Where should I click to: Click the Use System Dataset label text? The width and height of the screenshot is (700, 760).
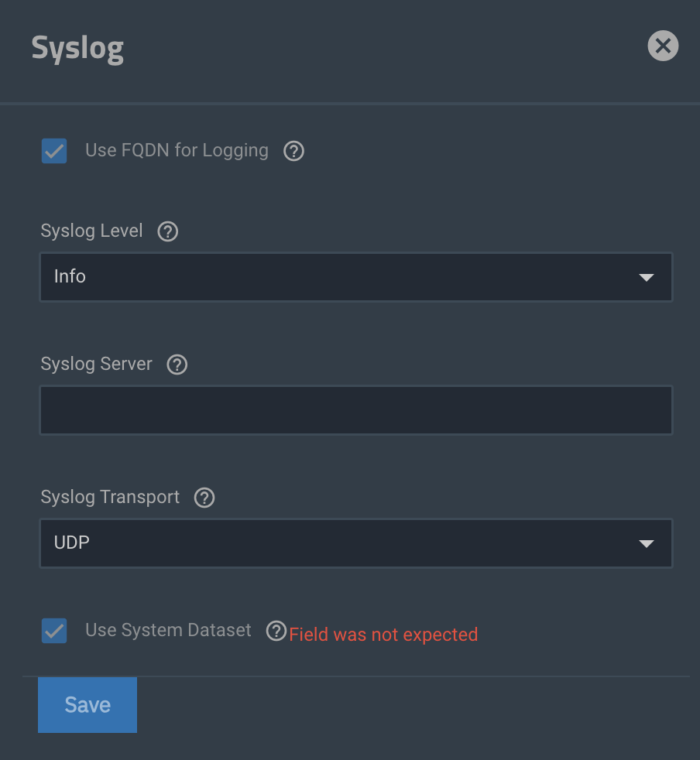pyautogui.click(x=168, y=630)
